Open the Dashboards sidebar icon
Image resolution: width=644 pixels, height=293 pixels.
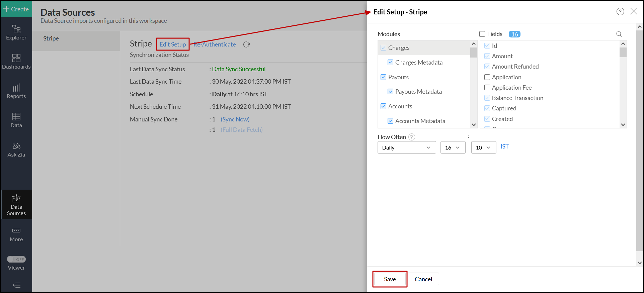[16, 62]
